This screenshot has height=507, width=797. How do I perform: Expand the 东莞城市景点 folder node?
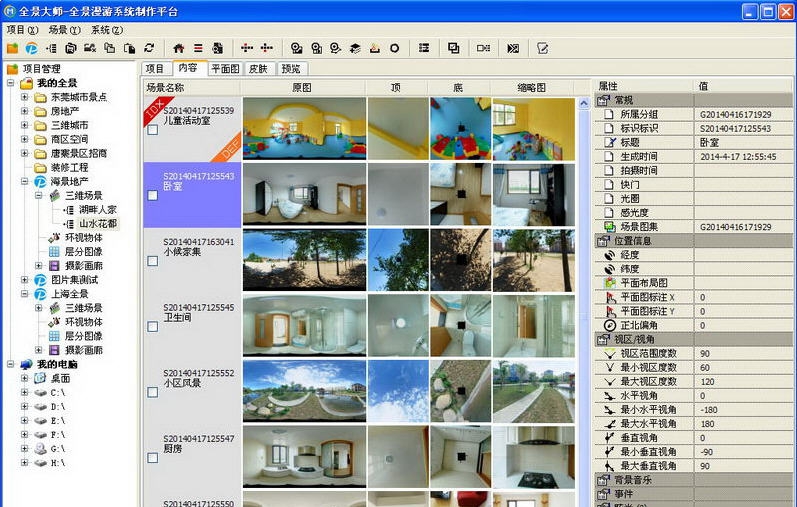[24, 97]
